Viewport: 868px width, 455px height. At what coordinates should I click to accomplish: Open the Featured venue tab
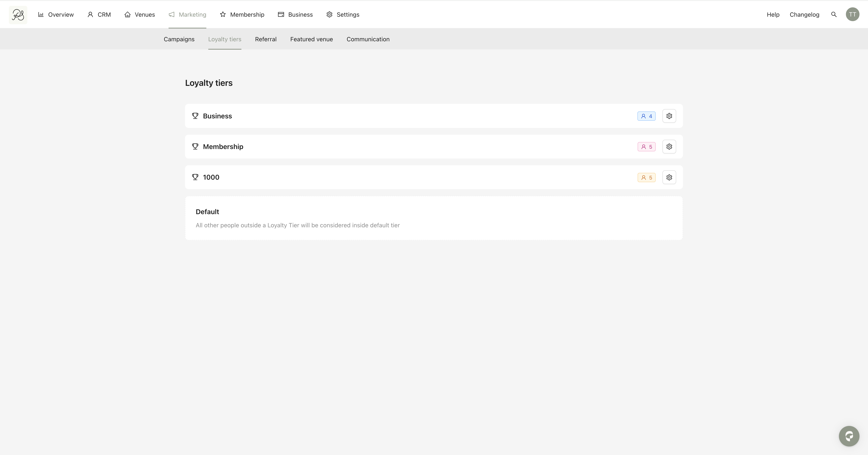[x=311, y=39]
